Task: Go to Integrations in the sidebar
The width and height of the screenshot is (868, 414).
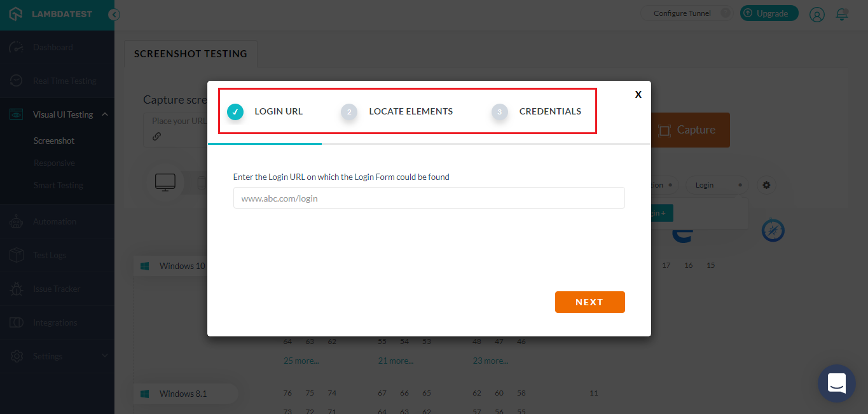Action: [x=56, y=322]
